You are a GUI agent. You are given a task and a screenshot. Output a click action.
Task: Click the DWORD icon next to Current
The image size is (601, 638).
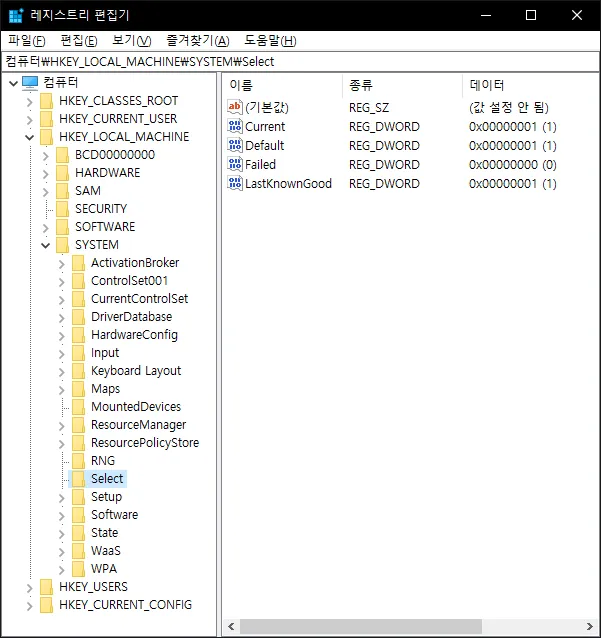(x=235, y=126)
